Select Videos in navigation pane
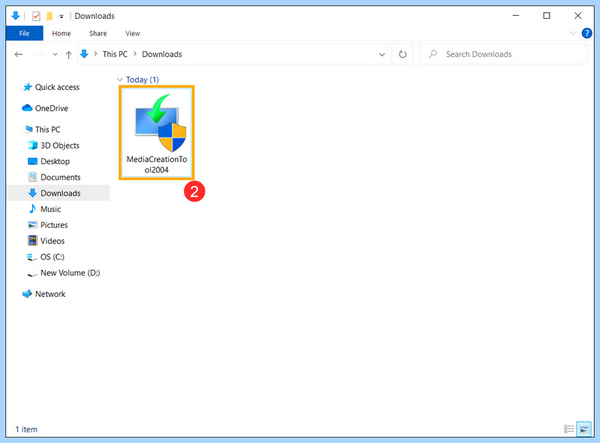The width and height of the screenshot is (600, 443). 52,241
